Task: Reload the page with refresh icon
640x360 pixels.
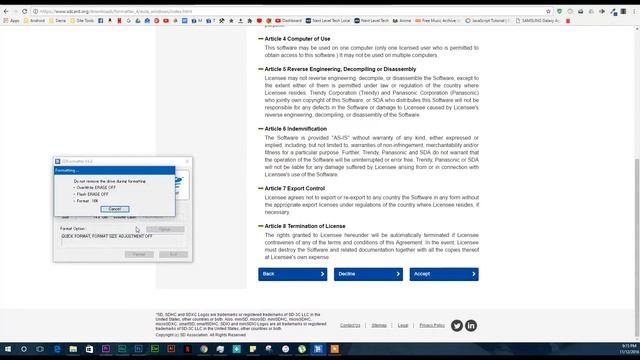Action: 24,11
